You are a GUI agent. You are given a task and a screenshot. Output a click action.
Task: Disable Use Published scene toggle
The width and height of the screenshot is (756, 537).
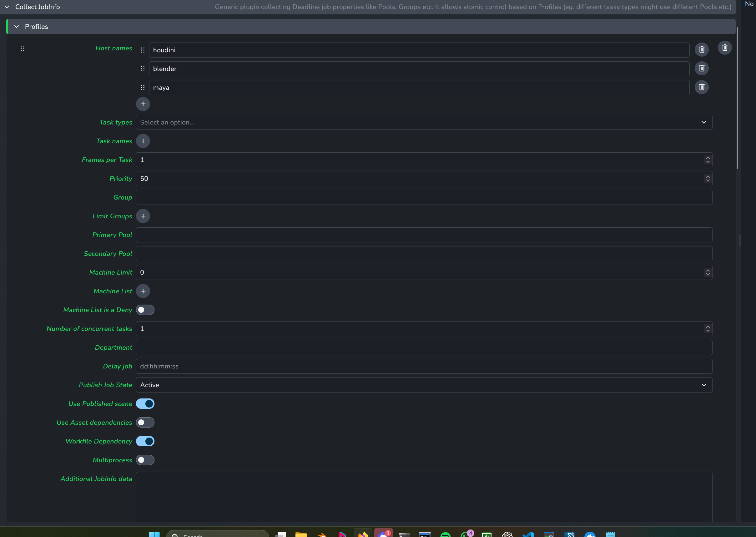pyautogui.click(x=145, y=404)
